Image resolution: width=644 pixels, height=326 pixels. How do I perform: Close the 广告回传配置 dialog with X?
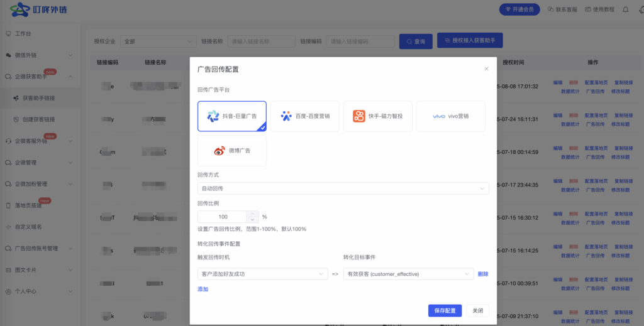click(x=486, y=69)
